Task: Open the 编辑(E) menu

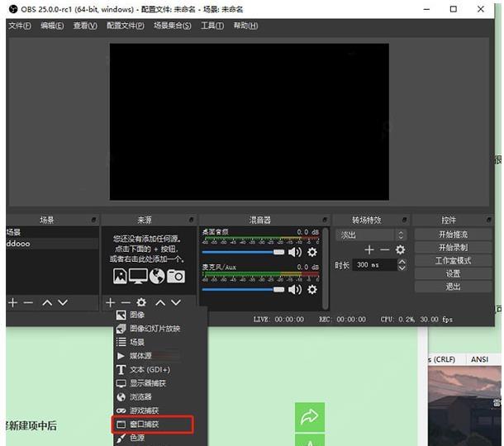Action: coord(52,26)
